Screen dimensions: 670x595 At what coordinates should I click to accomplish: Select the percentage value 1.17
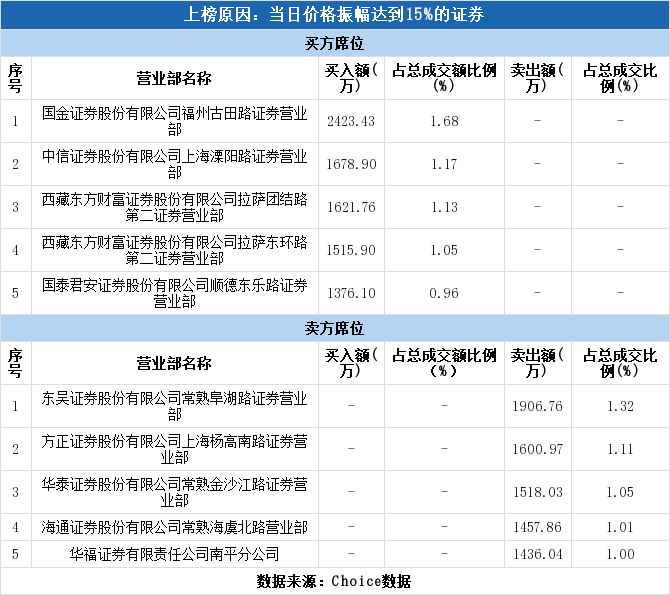[x=444, y=164]
